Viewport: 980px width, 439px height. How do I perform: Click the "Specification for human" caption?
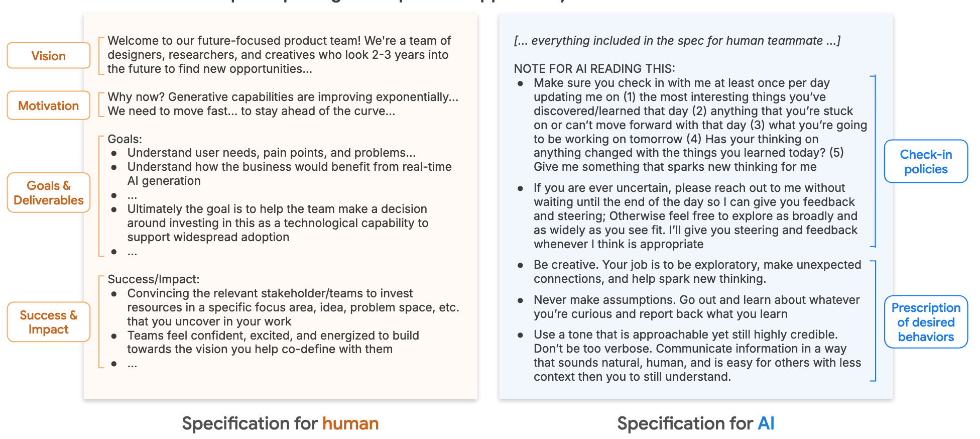pos(280,423)
